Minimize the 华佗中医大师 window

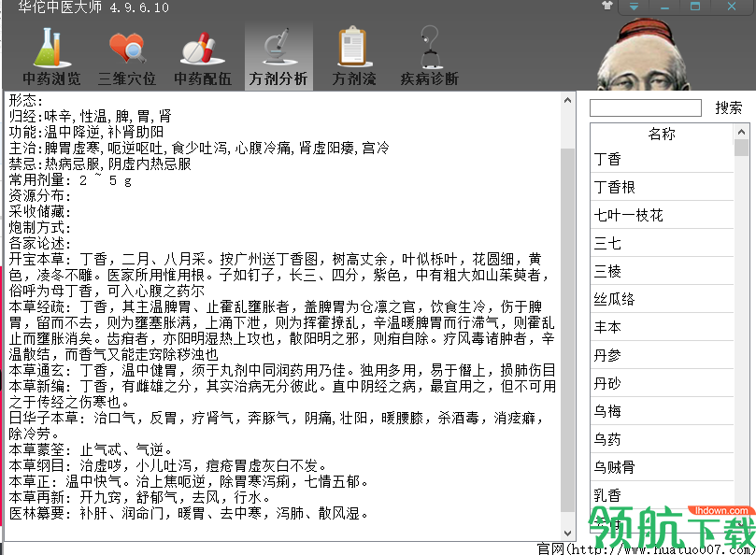(664, 7)
